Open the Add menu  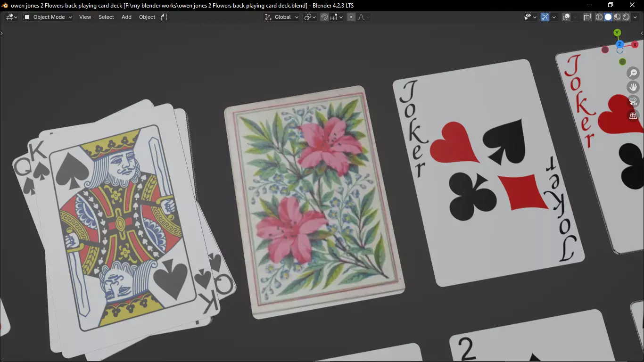pos(126,17)
